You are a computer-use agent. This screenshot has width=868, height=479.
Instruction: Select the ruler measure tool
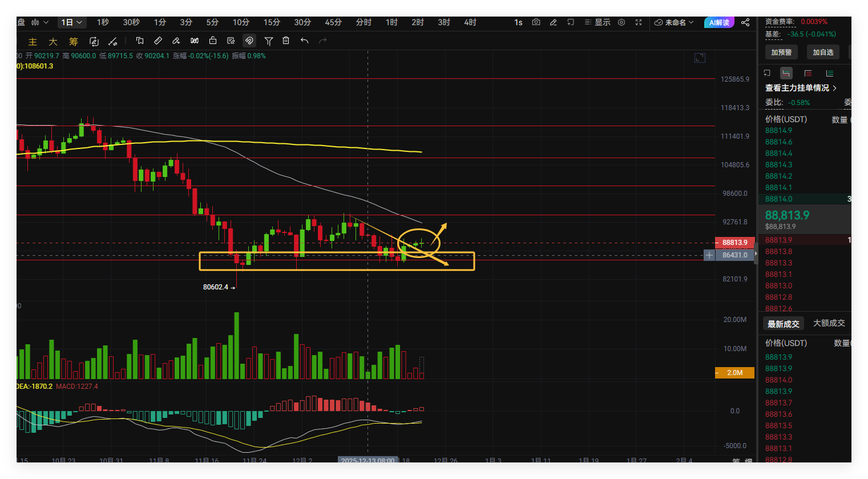158,41
